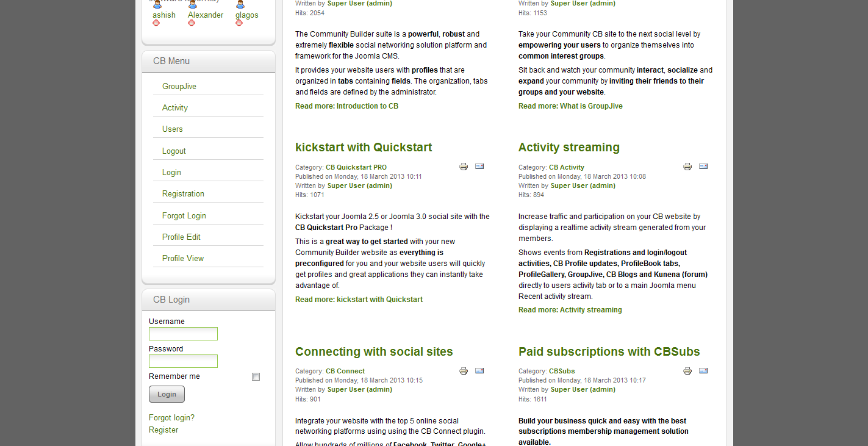This screenshot has height=446, width=868.
Task: Click the Register link below login
Action: 163,430
